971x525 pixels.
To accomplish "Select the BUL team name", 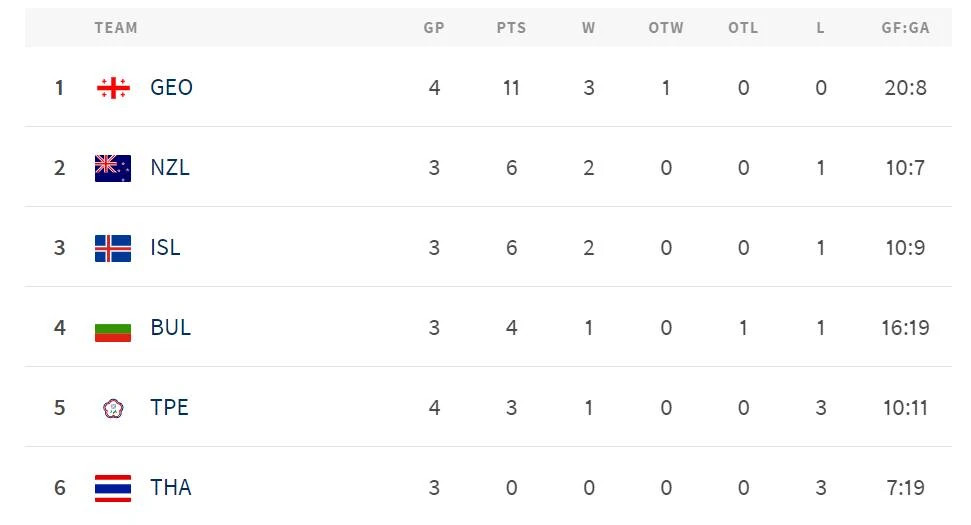I will [170, 327].
